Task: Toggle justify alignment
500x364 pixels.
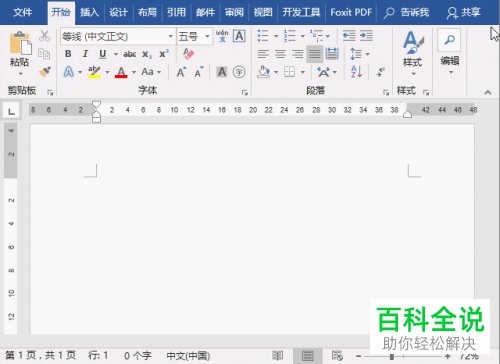Action: 315,54
